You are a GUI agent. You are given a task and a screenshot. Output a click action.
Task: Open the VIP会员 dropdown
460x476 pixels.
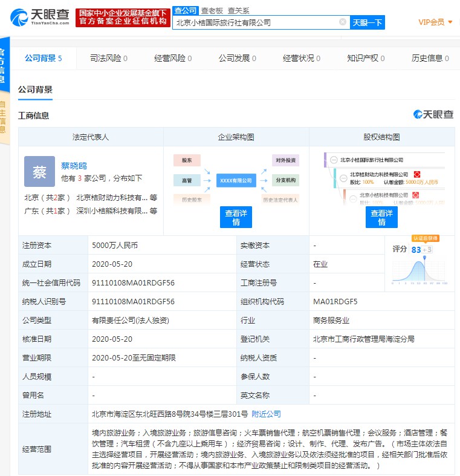tap(435, 22)
